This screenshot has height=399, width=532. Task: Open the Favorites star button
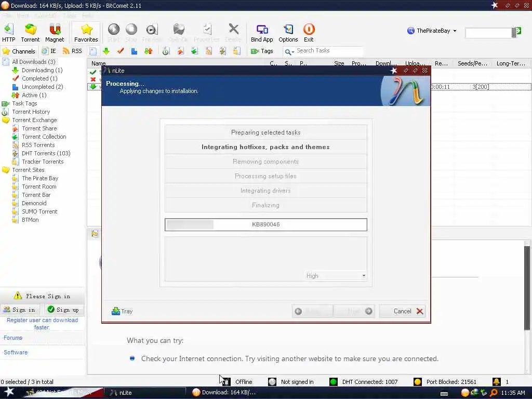coord(86,33)
